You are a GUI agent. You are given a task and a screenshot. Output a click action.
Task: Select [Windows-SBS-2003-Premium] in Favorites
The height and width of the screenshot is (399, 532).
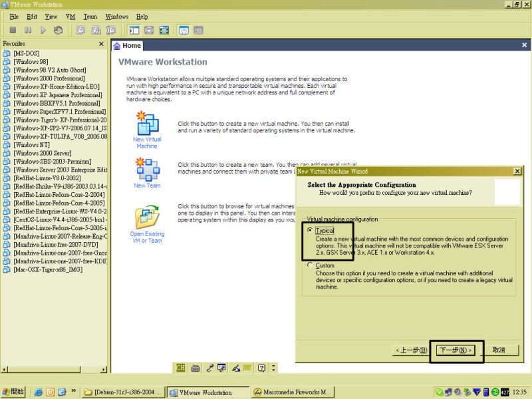(53, 162)
